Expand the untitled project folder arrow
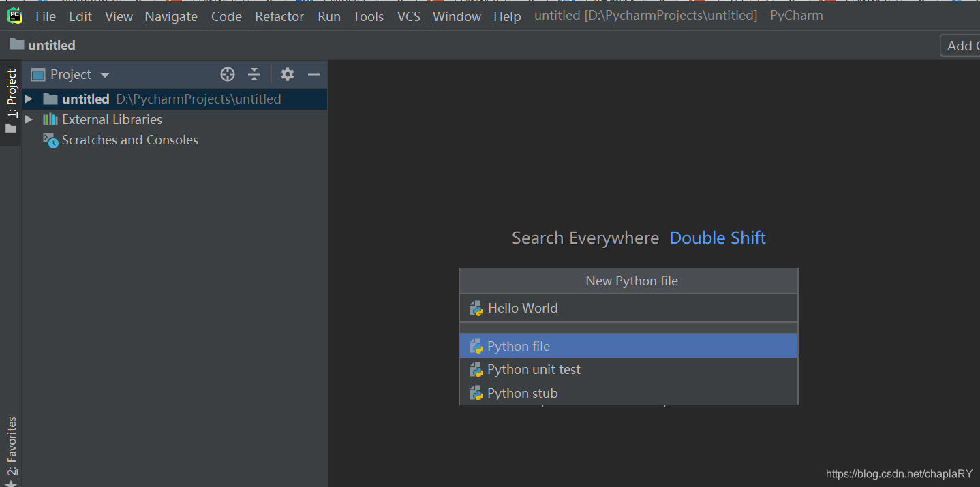This screenshot has width=980, height=487. click(28, 99)
